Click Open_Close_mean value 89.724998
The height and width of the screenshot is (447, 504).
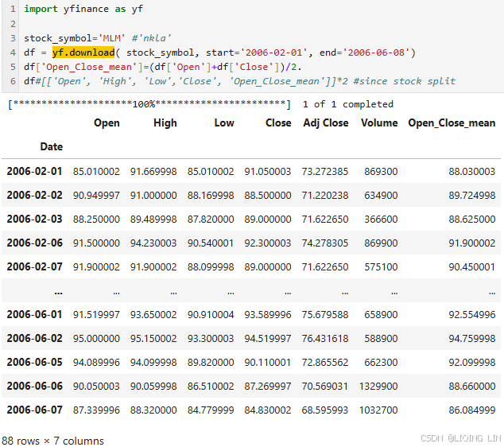tap(472, 195)
